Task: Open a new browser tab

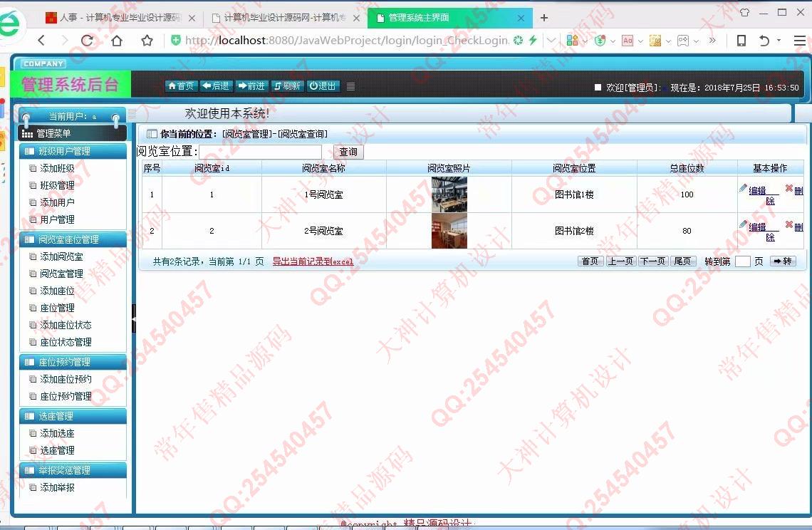Action: pyautogui.click(x=543, y=18)
